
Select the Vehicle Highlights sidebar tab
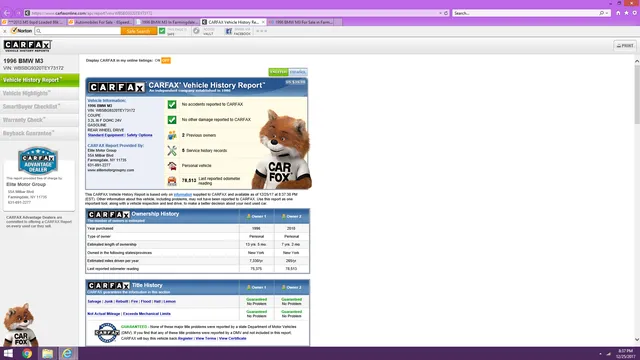point(40,93)
